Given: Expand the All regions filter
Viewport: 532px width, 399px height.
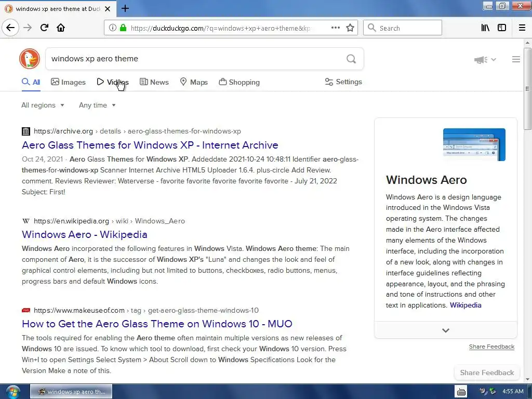Looking at the screenshot, I should coord(43,105).
